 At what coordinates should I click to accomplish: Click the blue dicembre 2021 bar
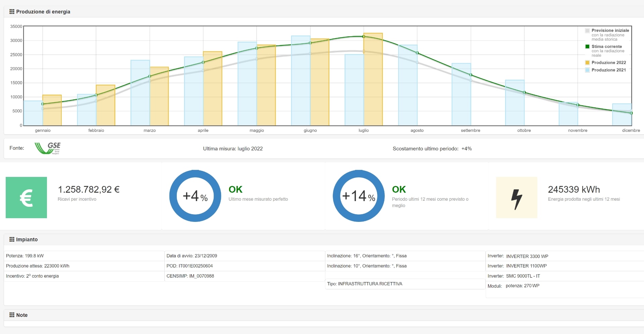pyautogui.click(x=622, y=114)
